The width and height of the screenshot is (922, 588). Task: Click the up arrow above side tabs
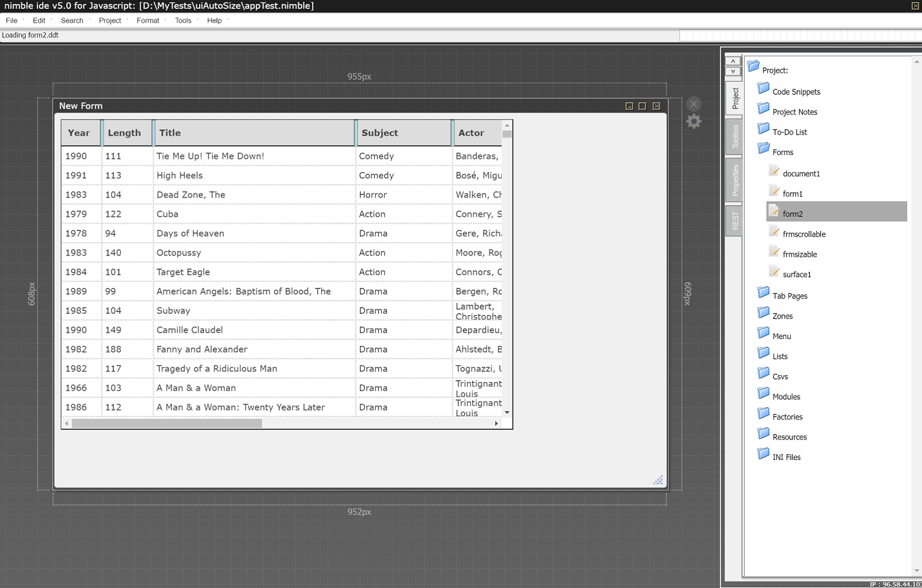coord(733,62)
